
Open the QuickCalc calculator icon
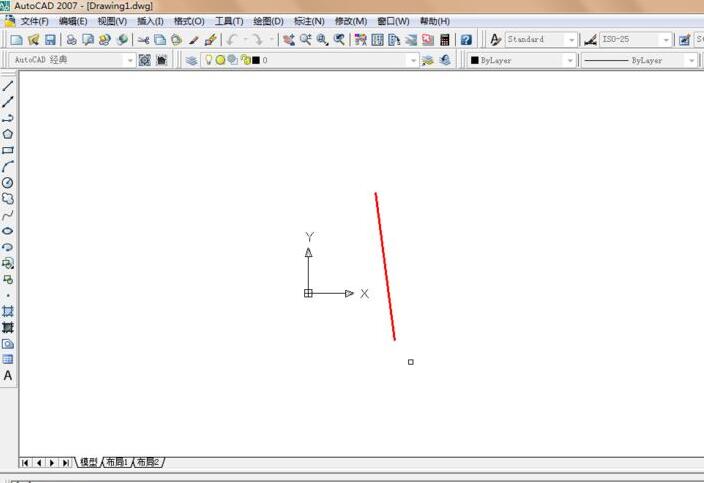[444, 40]
